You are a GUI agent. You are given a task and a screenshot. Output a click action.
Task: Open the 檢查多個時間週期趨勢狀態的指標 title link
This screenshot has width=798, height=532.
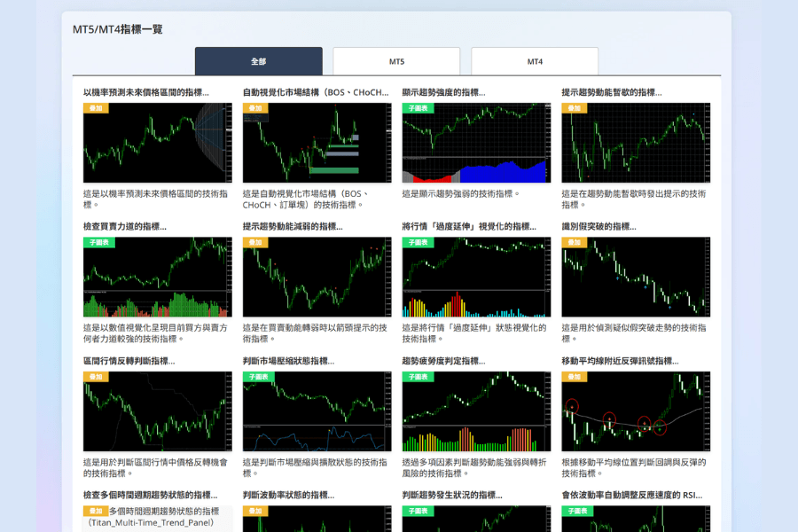[150, 495]
